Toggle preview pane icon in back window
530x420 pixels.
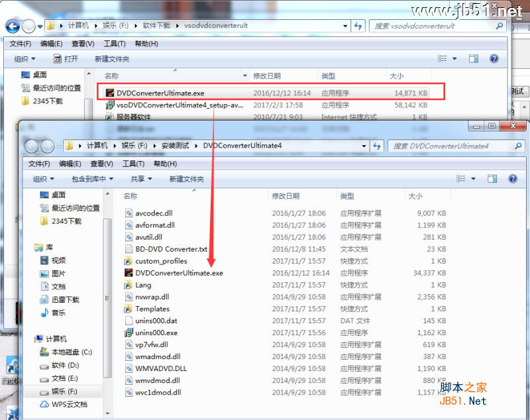pos(474,59)
